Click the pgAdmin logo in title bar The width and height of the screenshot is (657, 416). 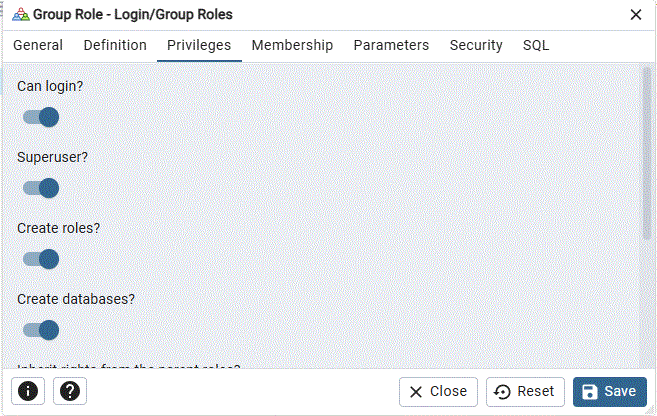click(x=20, y=15)
